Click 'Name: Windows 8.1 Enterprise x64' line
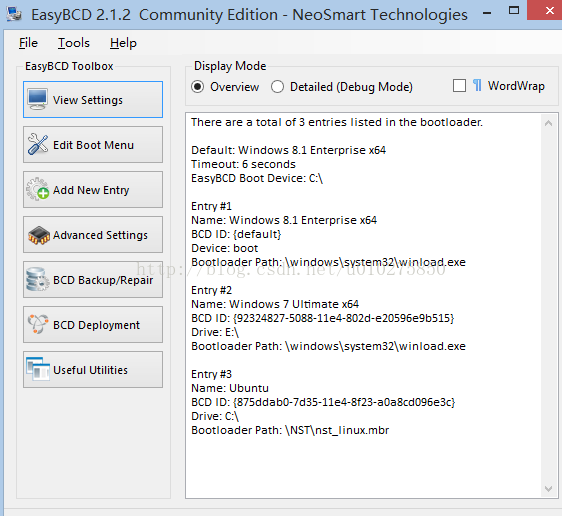Image resolution: width=562 pixels, height=516 pixels. (x=284, y=220)
